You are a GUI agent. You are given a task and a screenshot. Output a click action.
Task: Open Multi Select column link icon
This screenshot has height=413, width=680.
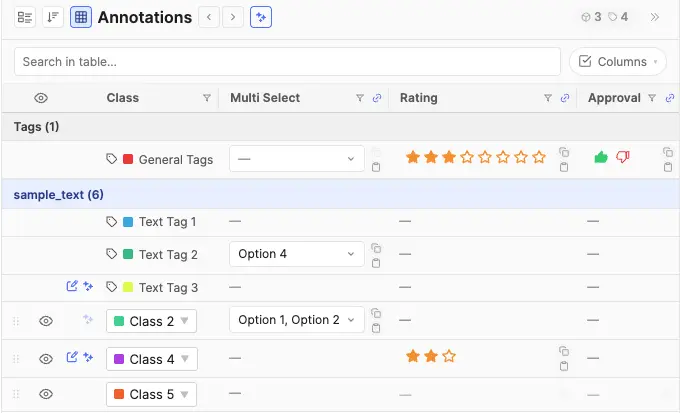pos(377,98)
